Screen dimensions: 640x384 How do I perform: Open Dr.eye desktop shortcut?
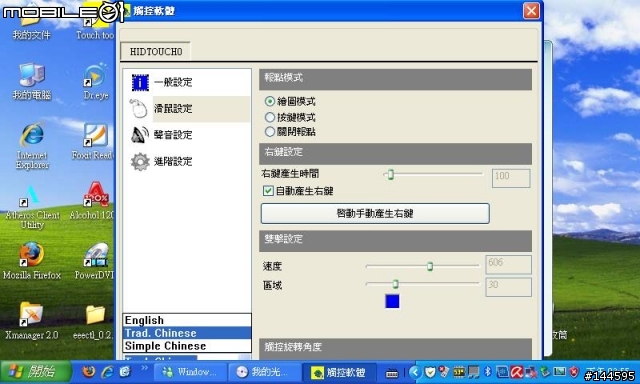[x=96, y=81]
